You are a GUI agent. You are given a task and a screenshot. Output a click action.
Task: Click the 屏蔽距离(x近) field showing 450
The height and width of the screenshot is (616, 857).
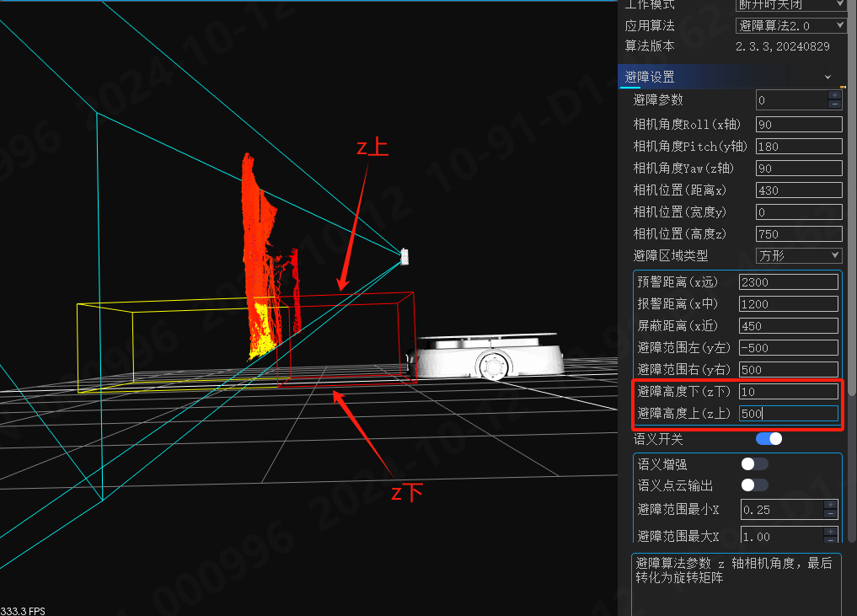tap(788, 326)
